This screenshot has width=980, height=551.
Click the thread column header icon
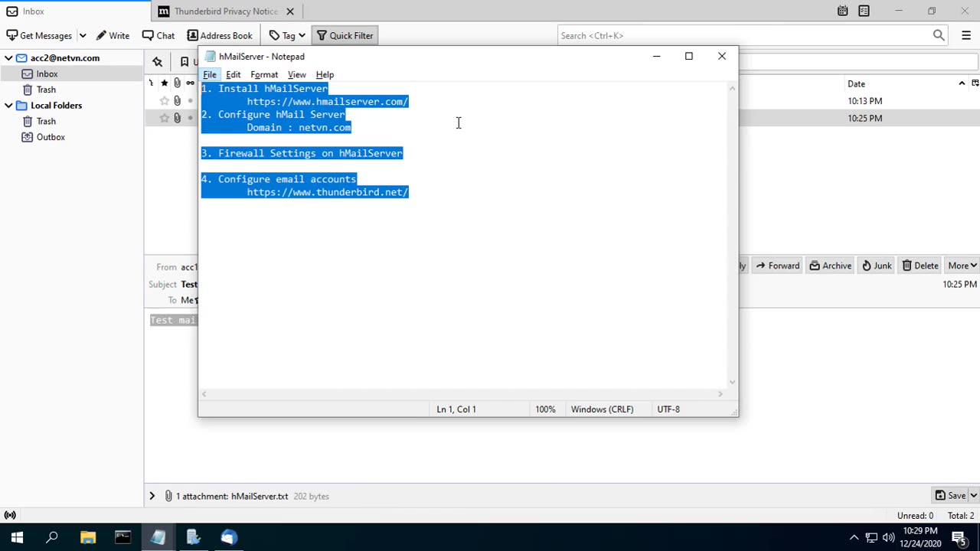(x=152, y=83)
